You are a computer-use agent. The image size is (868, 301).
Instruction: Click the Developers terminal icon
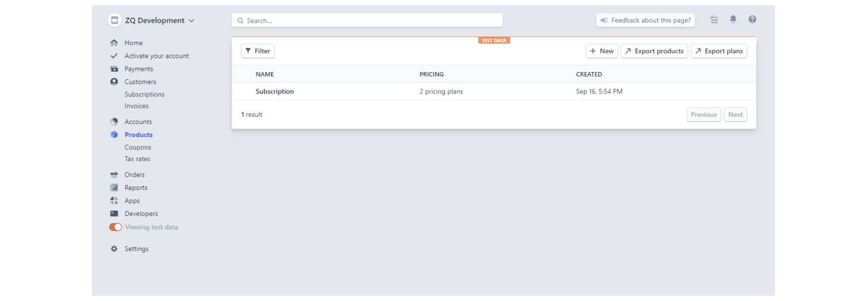[x=114, y=214]
